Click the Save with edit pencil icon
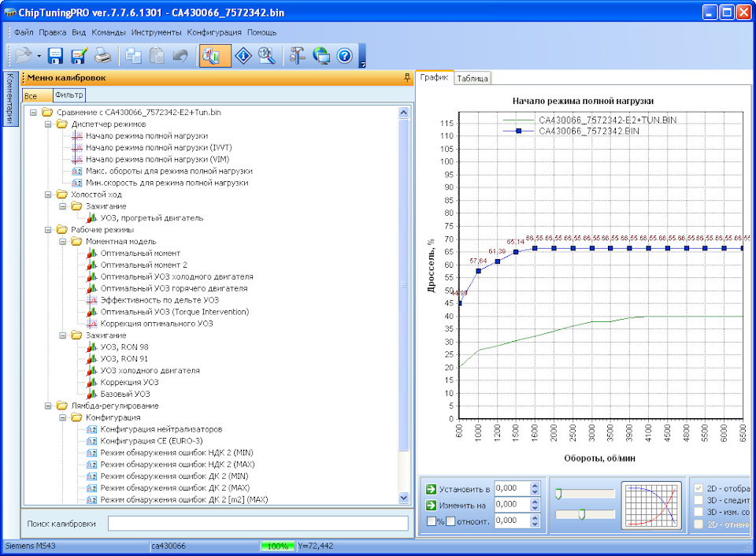The height and width of the screenshot is (556, 756). [79, 55]
